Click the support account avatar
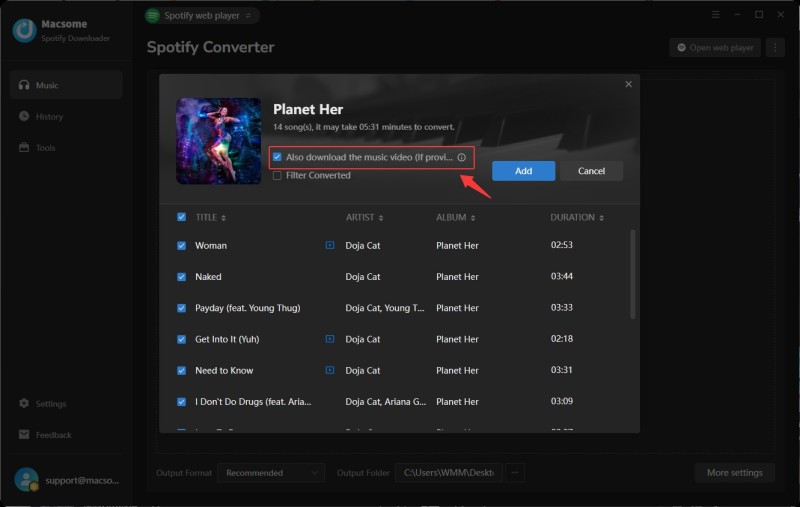This screenshot has height=507, width=800. coord(26,479)
